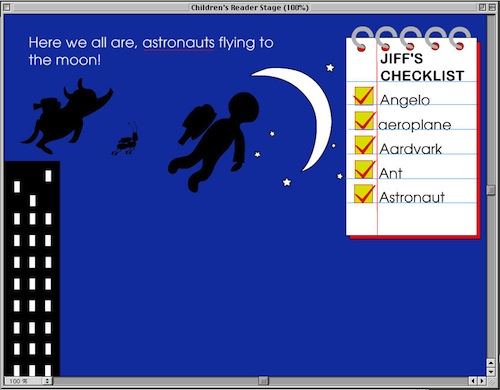Click the large star below the moon
500x390 pixels.
click(x=287, y=182)
